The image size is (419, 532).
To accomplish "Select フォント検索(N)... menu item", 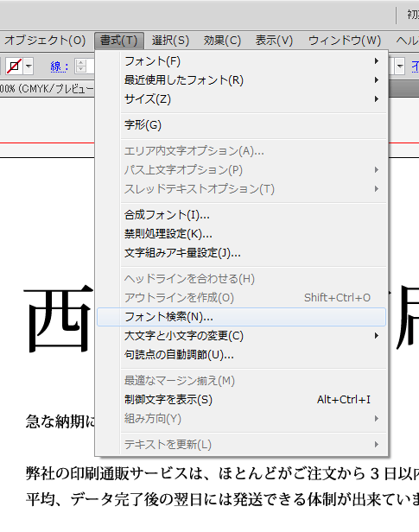I will coord(242,317).
